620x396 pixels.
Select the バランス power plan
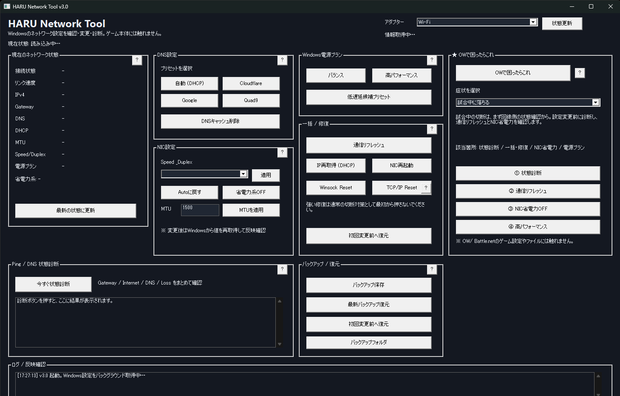pos(336,75)
